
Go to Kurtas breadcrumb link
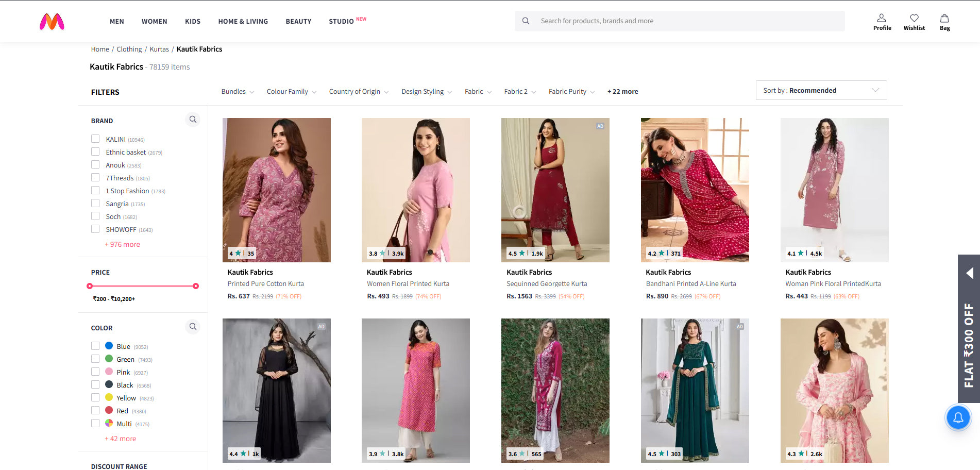(159, 49)
